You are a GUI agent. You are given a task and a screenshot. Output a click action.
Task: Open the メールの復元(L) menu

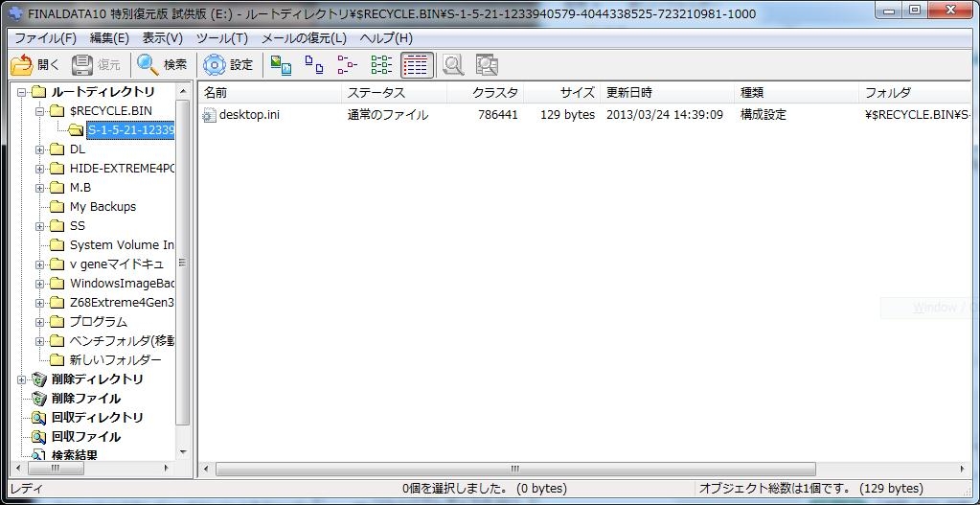click(x=304, y=38)
